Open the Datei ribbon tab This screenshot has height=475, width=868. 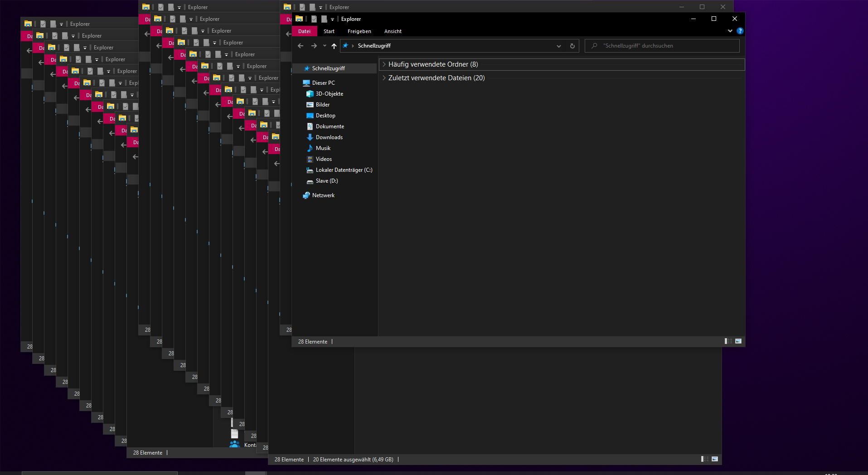click(x=305, y=31)
